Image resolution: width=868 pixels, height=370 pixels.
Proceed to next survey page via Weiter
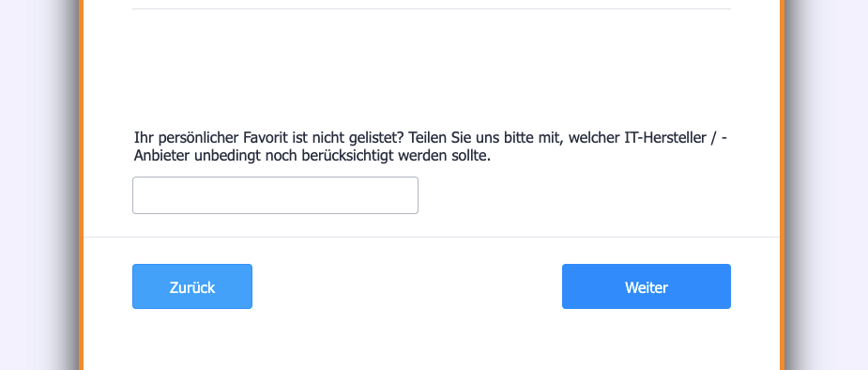coord(646,286)
